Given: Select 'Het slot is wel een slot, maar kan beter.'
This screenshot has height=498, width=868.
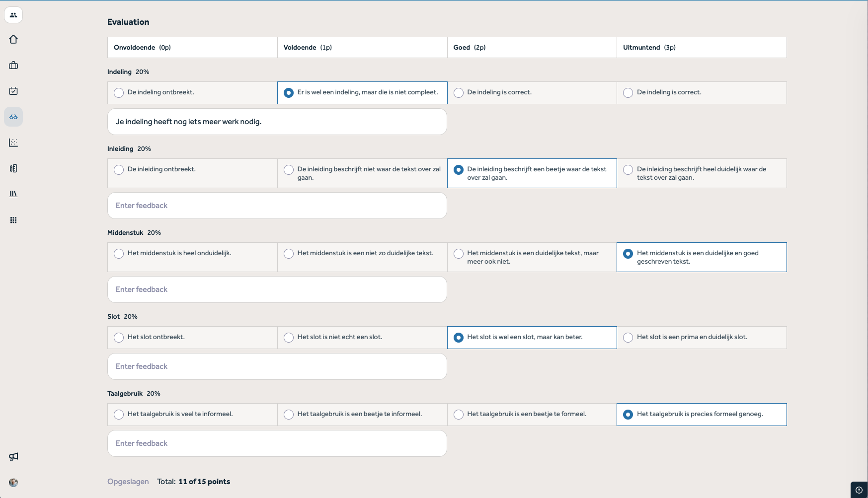Looking at the screenshot, I should tap(532, 338).
